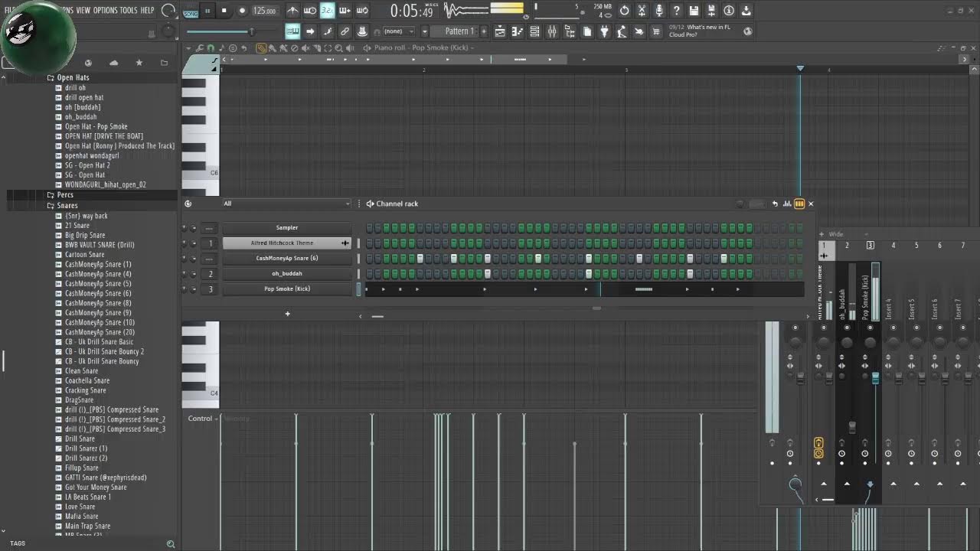Click the Pop Smoke (Kick) channel button
Image resolution: width=980 pixels, height=551 pixels.
(x=287, y=289)
